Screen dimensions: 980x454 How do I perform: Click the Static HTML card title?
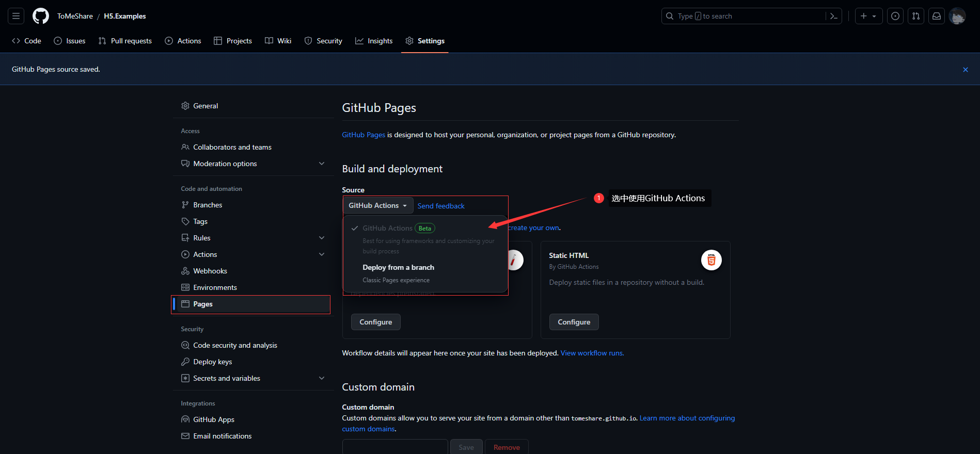click(568, 255)
